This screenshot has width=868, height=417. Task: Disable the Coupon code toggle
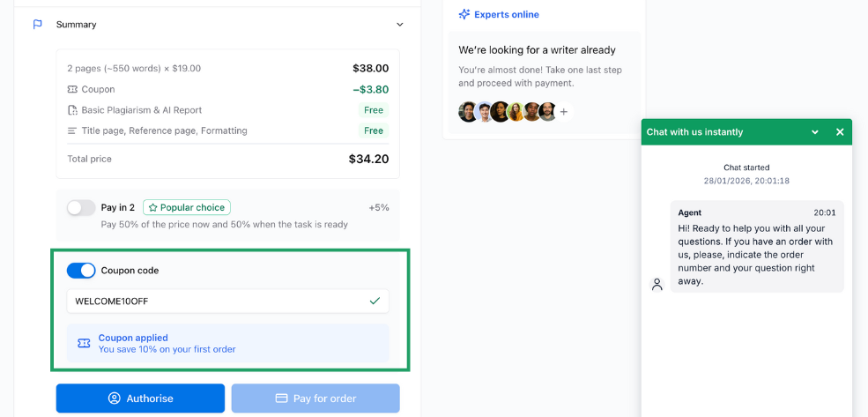click(81, 271)
